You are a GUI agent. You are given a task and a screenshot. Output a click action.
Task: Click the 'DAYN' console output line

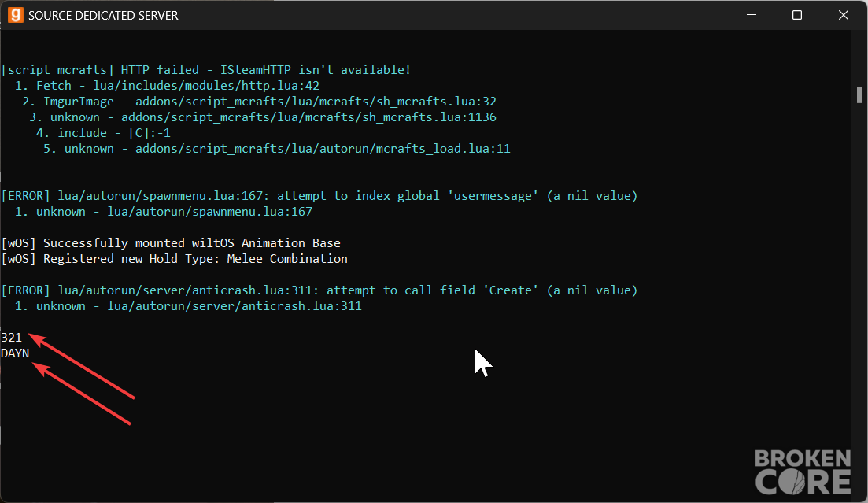point(15,353)
